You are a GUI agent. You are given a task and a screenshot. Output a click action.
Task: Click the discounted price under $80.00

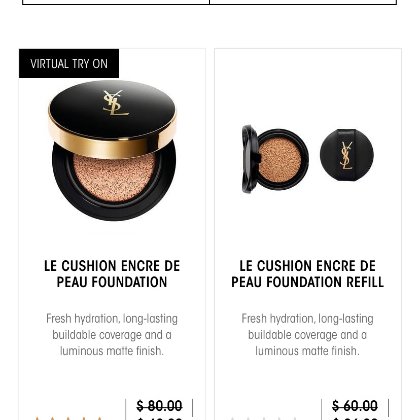point(159,418)
